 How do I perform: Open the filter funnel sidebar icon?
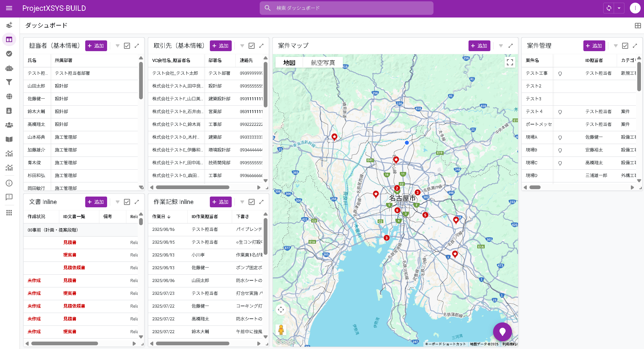(9, 82)
